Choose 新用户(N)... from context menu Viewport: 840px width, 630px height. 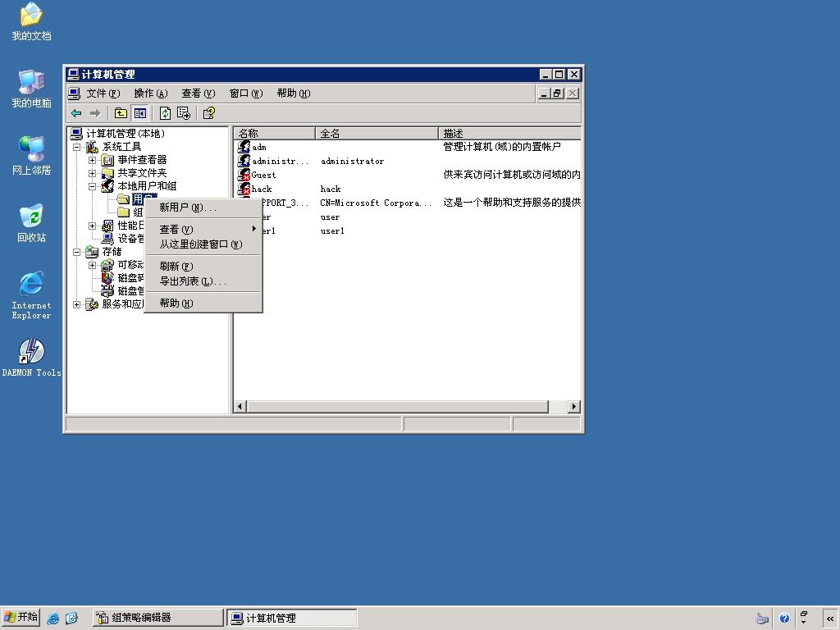(x=203, y=208)
